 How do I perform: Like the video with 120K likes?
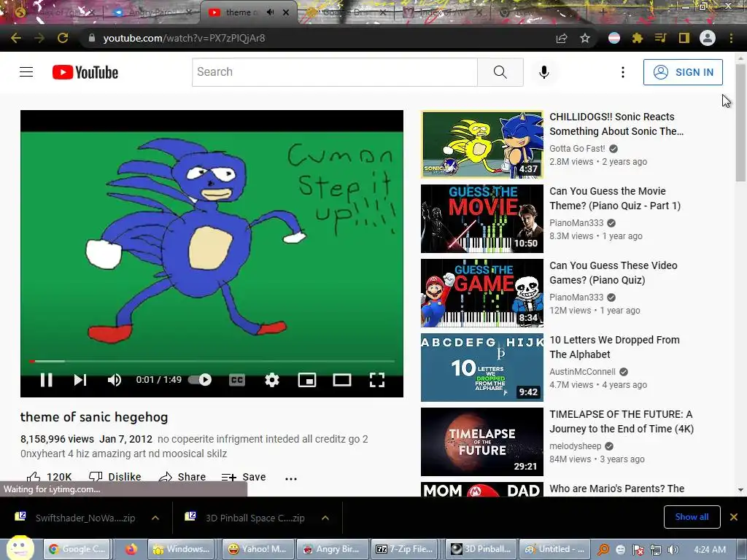pos(50,477)
